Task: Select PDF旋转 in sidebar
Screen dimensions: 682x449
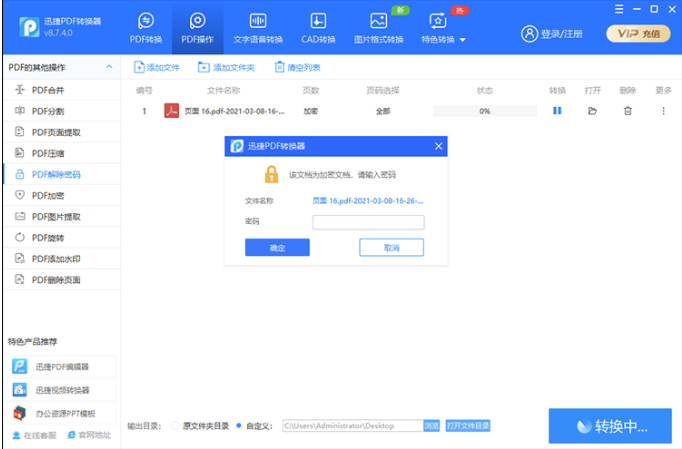Action: tap(62, 238)
